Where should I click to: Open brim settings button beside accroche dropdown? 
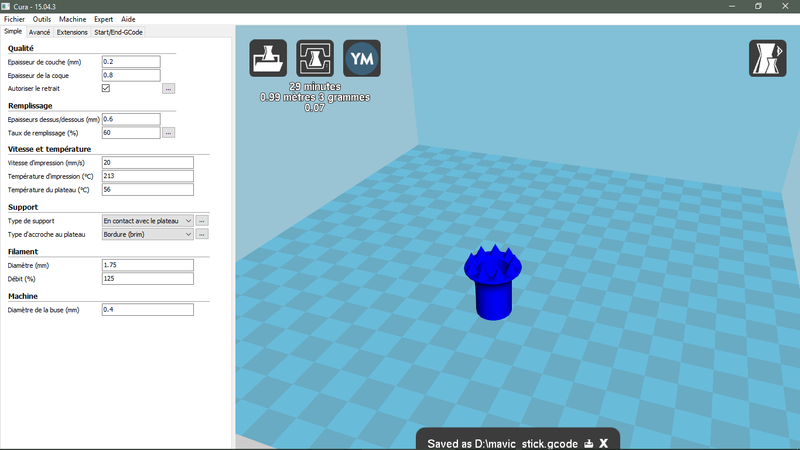point(202,234)
